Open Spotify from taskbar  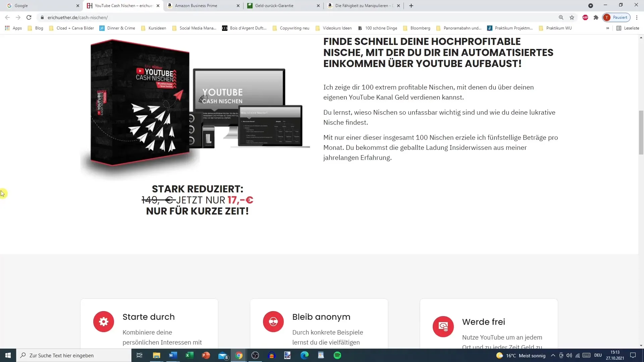coord(337,355)
